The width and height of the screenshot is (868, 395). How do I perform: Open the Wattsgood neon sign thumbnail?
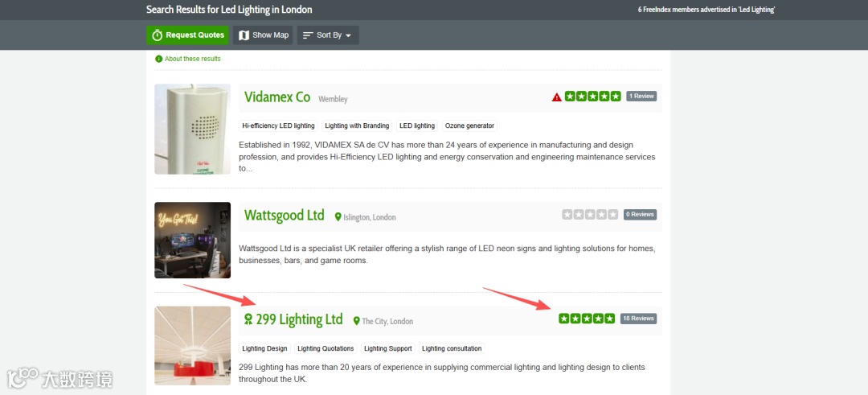point(193,240)
